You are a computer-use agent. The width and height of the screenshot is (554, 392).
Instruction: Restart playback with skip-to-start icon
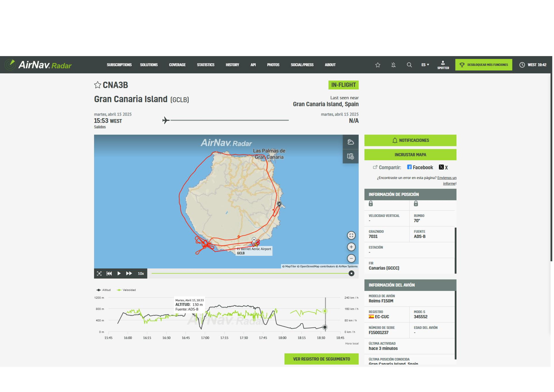pyautogui.click(x=109, y=274)
